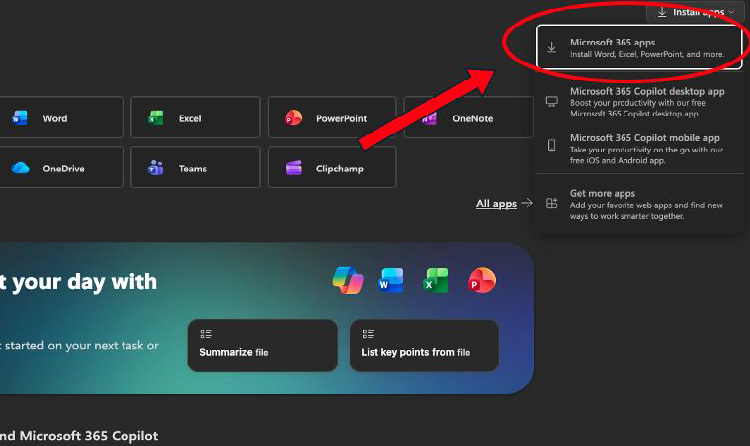Click the 'Install Word, Excel, PowerPoint, and more.' text

point(647,54)
